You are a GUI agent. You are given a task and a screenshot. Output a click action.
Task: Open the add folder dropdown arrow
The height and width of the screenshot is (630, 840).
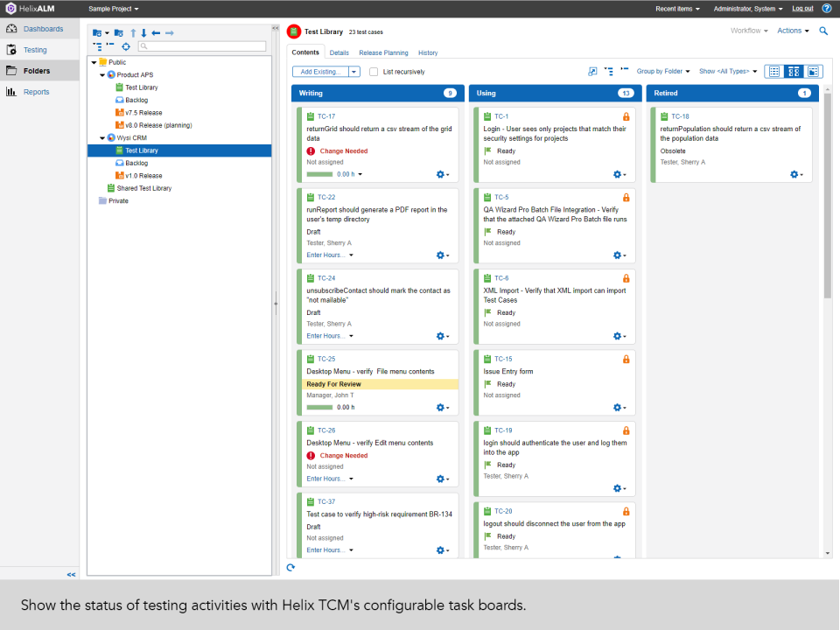click(107, 33)
